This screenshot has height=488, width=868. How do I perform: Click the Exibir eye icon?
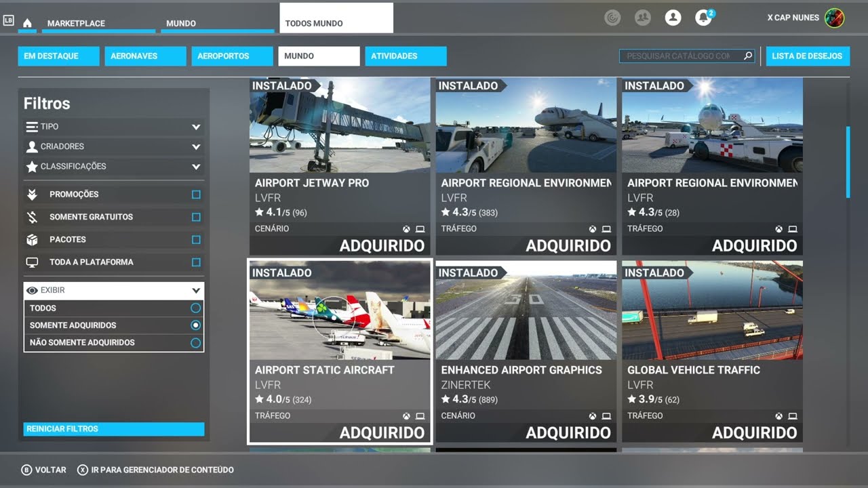point(32,290)
